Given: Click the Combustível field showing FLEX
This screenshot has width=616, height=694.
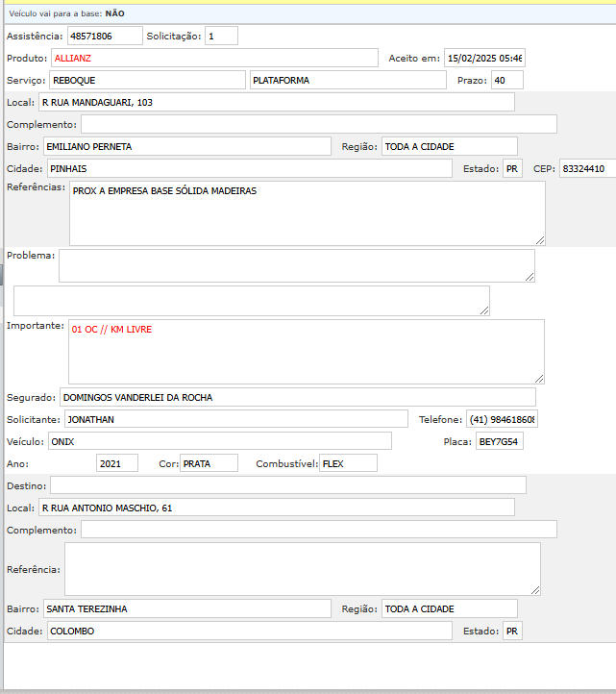Looking at the screenshot, I should point(347,463).
